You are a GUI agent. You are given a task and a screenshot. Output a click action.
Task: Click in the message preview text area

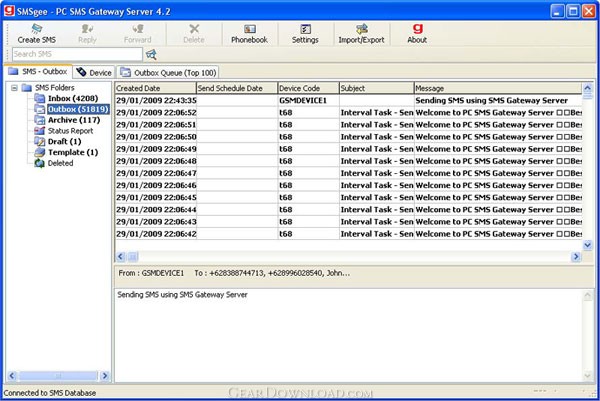point(348,335)
